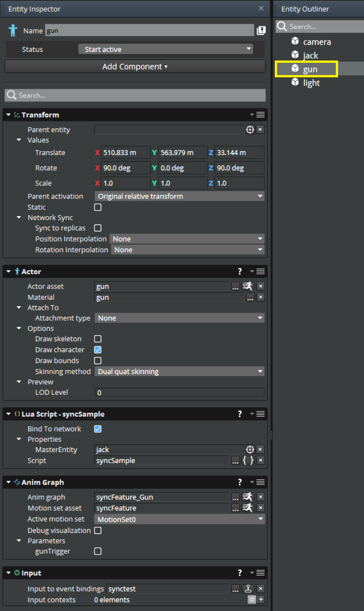The image size is (364, 611).
Task: Clear the Material asset with its X icon
Action: [x=260, y=297]
